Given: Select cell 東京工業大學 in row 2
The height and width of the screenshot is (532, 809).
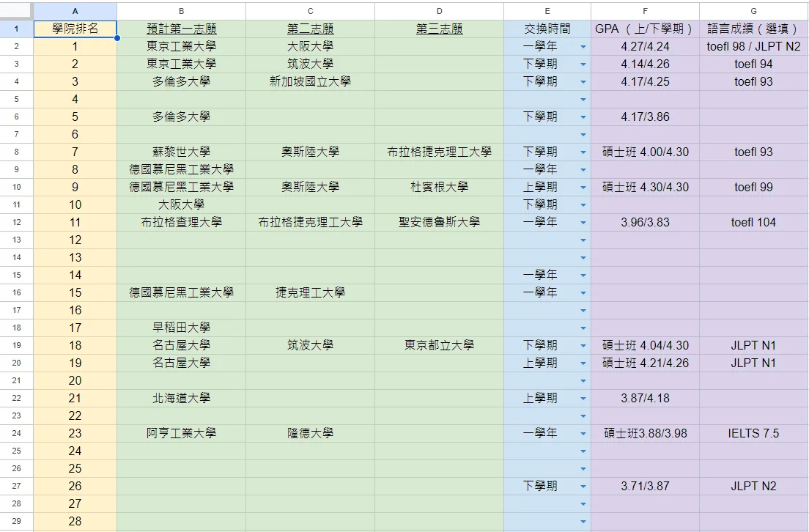Looking at the screenshot, I should (x=181, y=46).
